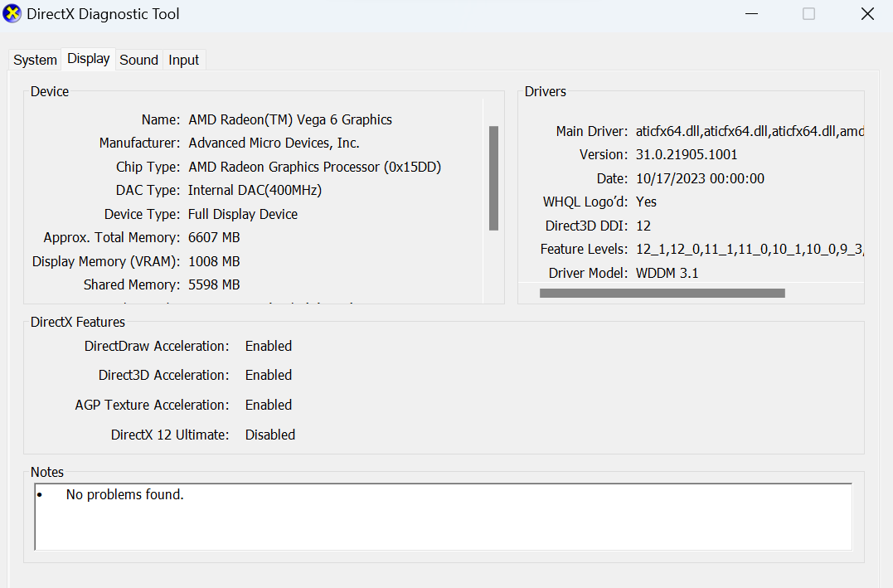
Task: Click the Feature Levels '12_1,12_0,11_1' value
Action: coord(750,250)
